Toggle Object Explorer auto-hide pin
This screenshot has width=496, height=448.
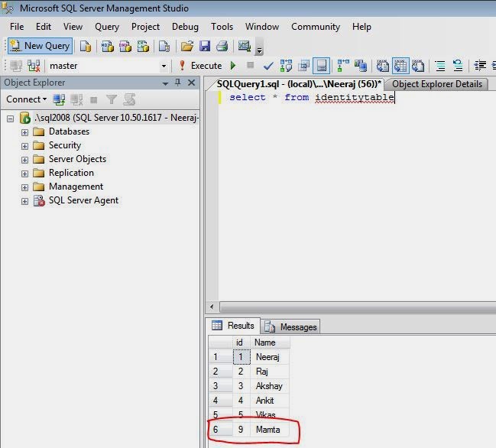pos(178,83)
